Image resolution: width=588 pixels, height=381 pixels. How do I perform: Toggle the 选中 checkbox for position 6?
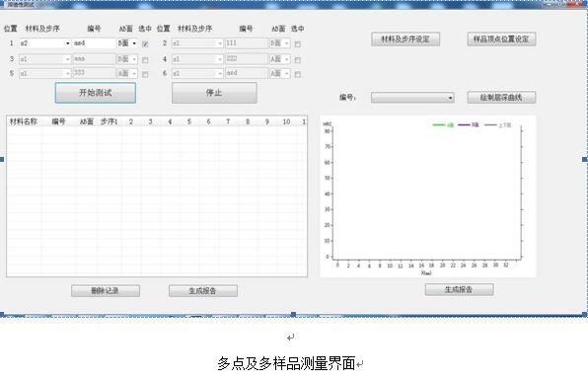click(297, 74)
